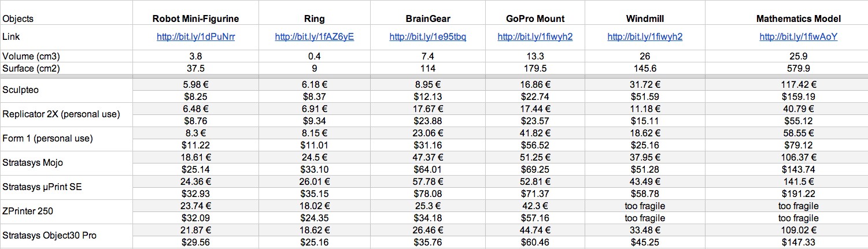This screenshot has height=249, width=868.
Task: Click the ZPrinter 250 row label
Action: pyautogui.click(x=28, y=211)
